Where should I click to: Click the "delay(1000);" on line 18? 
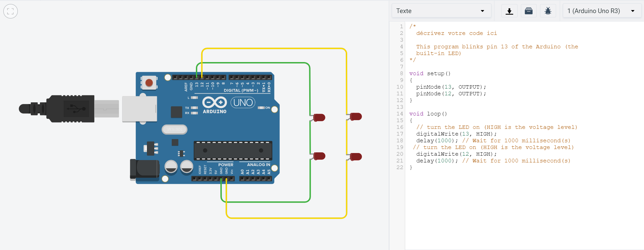pyautogui.click(x=437, y=141)
